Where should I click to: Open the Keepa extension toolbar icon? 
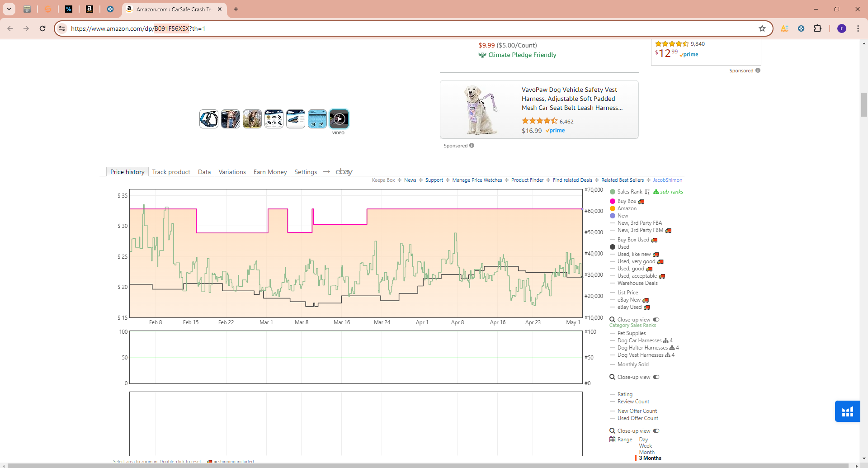click(801, 28)
